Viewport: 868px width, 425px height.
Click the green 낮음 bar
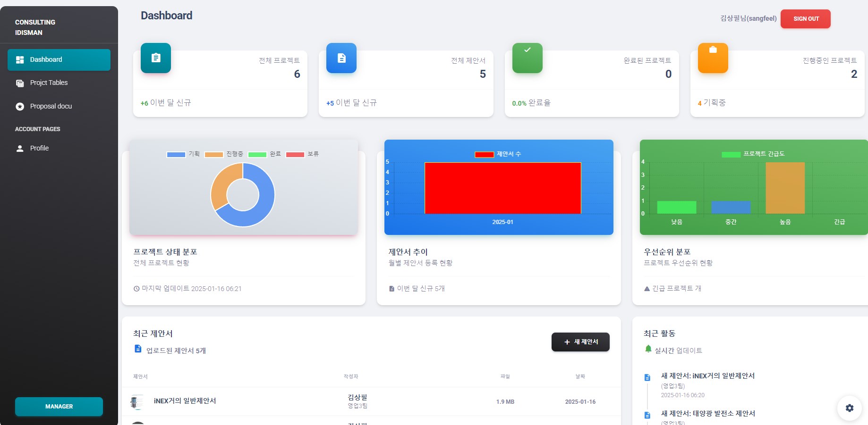tap(677, 208)
